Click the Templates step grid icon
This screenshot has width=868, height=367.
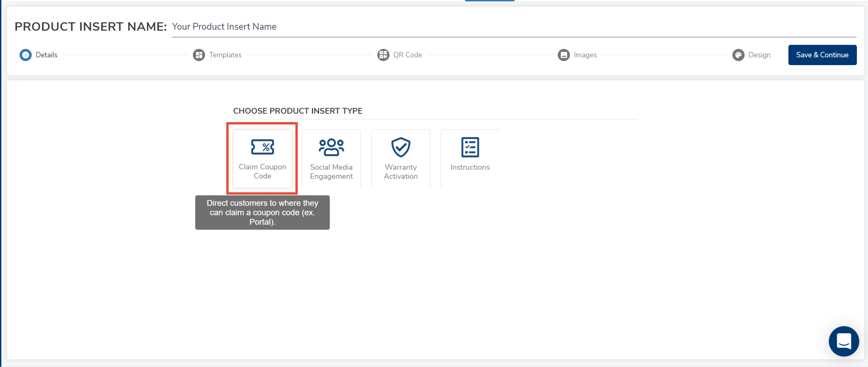pyautogui.click(x=199, y=55)
